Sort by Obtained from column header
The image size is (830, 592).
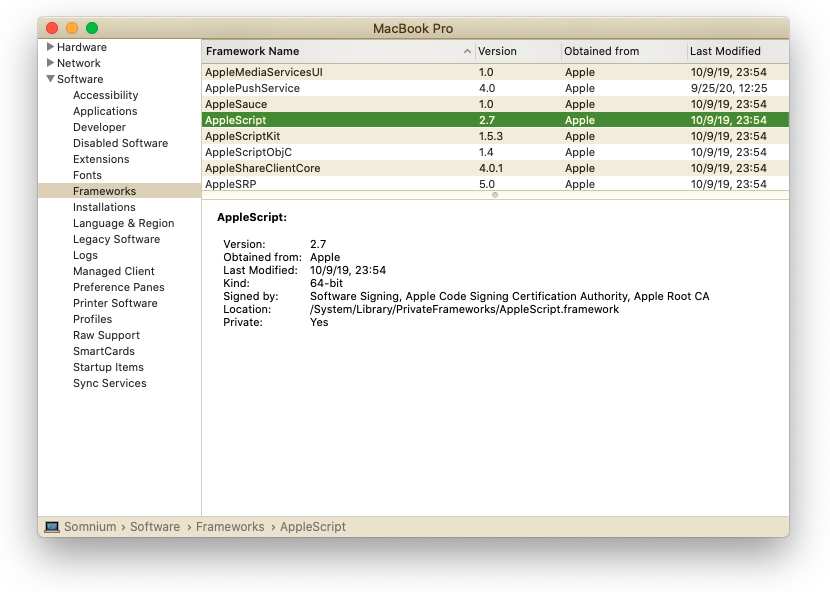point(600,51)
